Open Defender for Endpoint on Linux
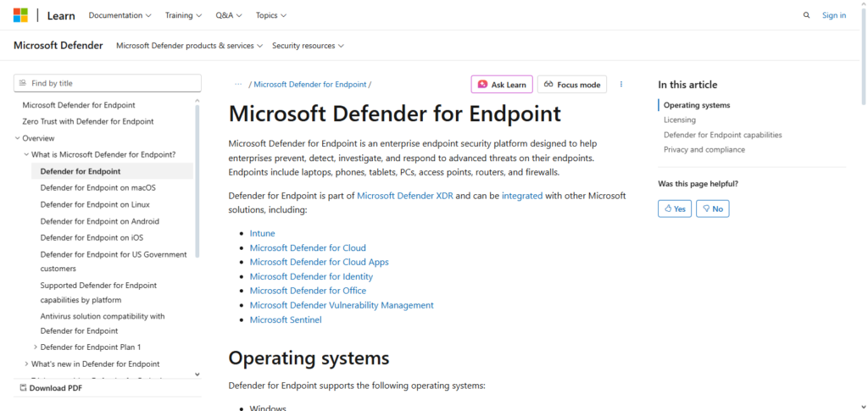868x411 pixels. click(95, 205)
